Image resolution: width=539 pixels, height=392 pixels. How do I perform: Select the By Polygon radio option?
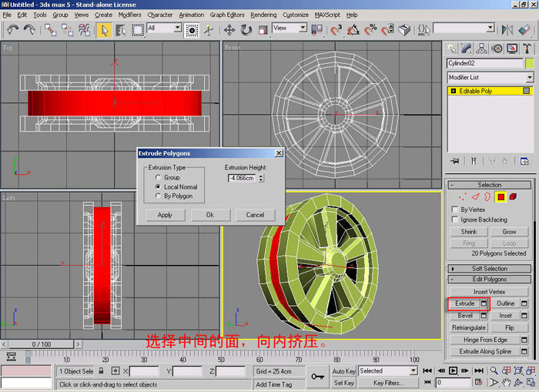[x=158, y=196]
